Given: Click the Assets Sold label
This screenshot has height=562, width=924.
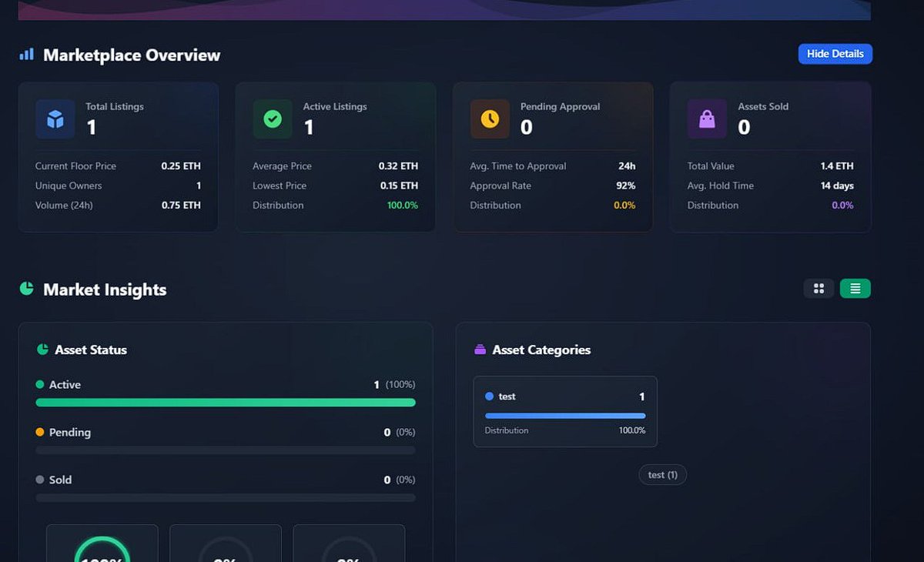Looking at the screenshot, I should [x=763, y=106].
